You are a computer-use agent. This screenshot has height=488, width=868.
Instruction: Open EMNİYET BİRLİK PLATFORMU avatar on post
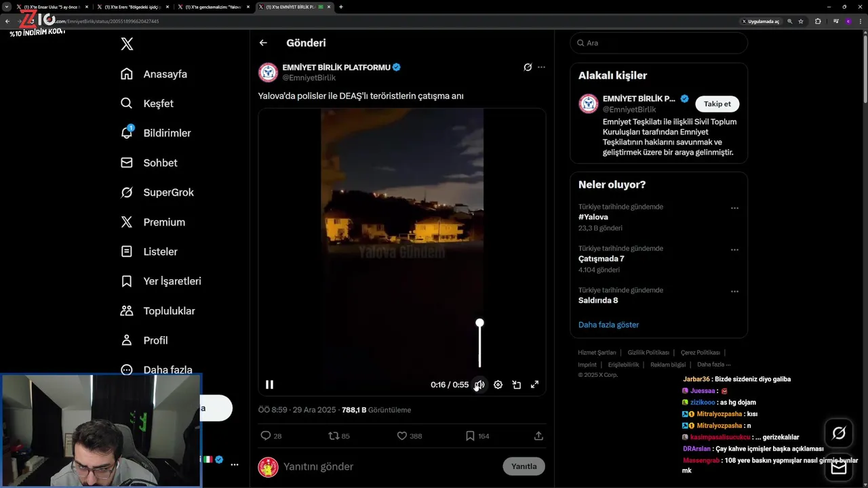(269, 73)
